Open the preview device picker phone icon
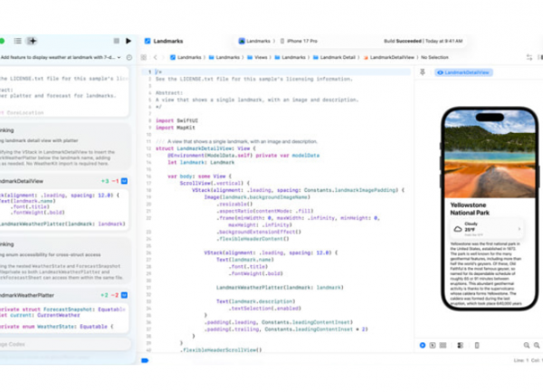This screenshot has height=392, width=543. coord(477,345)
